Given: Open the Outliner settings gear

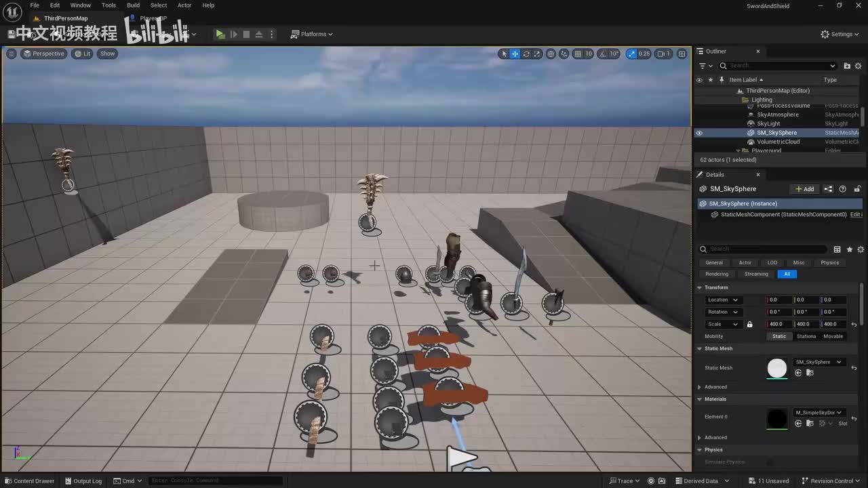Looking at the screenshot, I should click(859, 66).
